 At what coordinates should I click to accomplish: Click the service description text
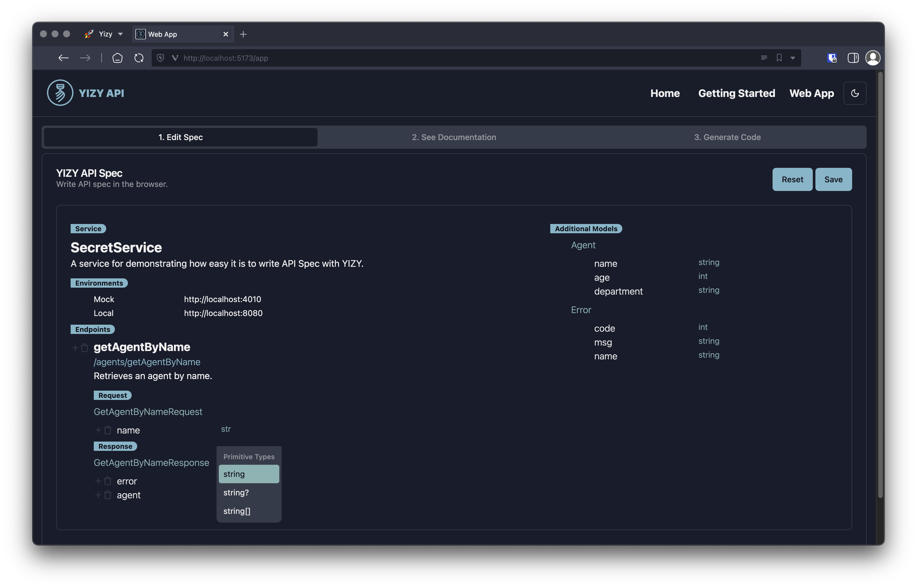click(x=217, y=264)
